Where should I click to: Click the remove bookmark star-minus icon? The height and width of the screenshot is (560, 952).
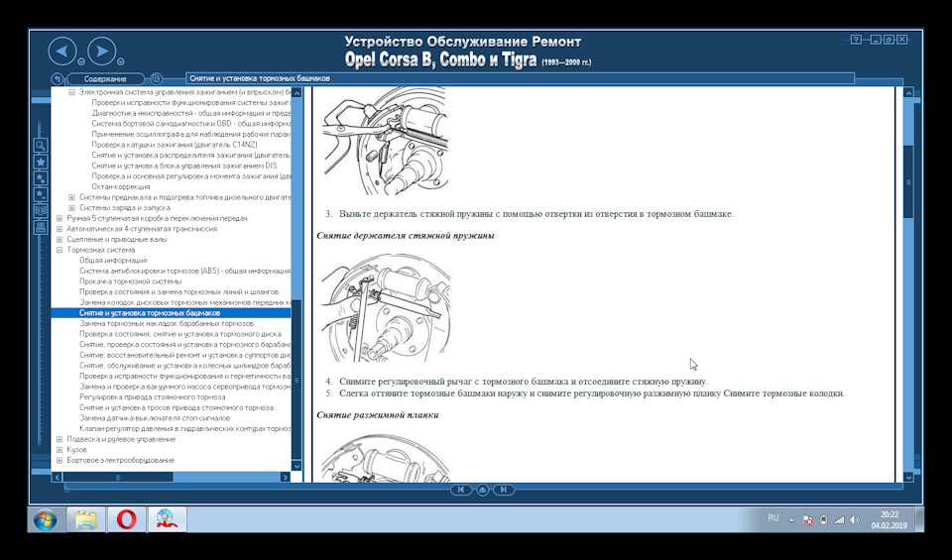[x=40, y=194]
